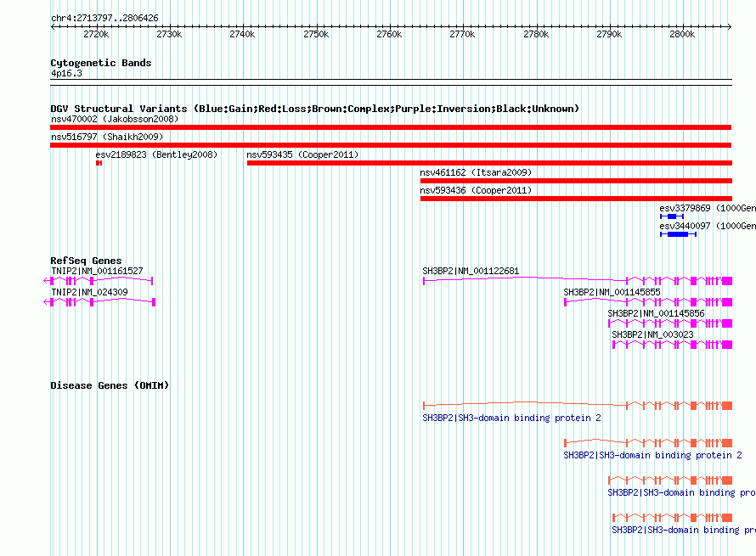Click the TNIP2|NM_024309 magenta gene model

coord(99,302)
